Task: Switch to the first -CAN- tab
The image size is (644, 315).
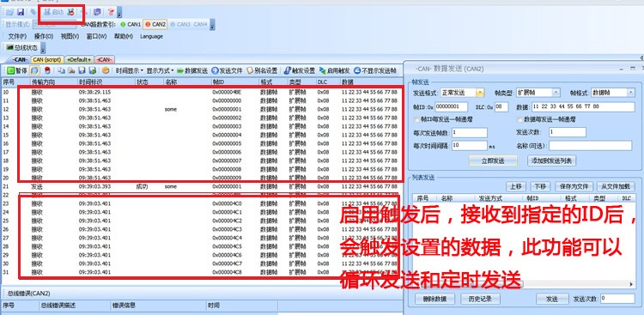Action: click(19, 59)
